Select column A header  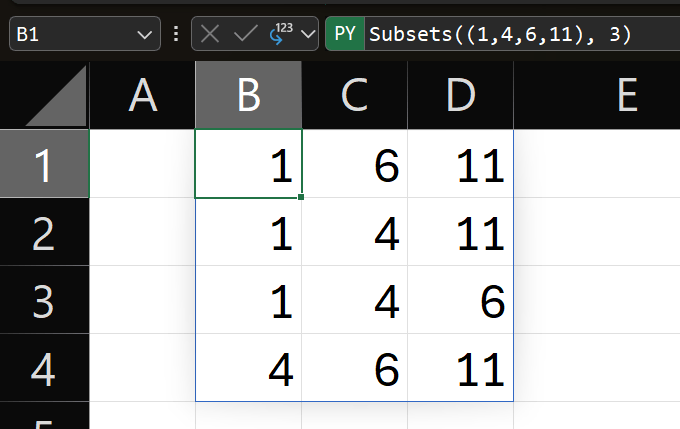tap(142, 95)
